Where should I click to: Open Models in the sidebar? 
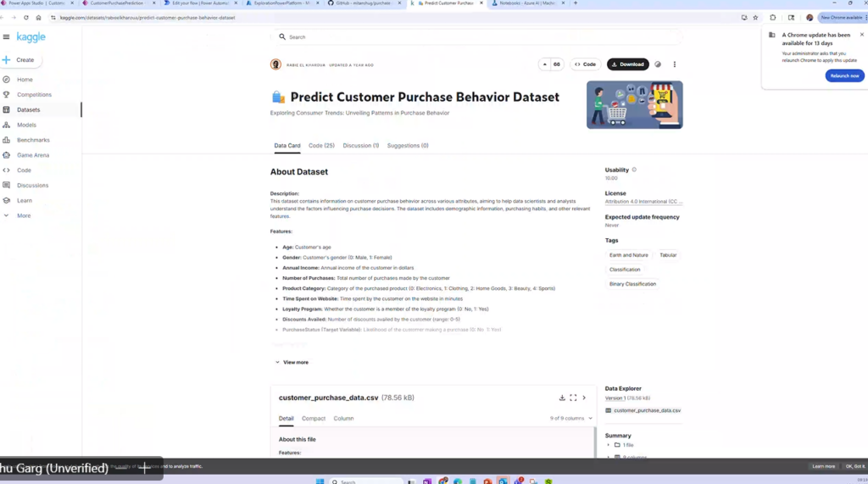26,125
